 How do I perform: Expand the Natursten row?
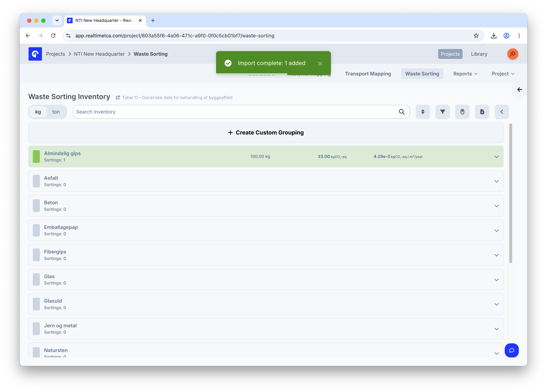497,353
